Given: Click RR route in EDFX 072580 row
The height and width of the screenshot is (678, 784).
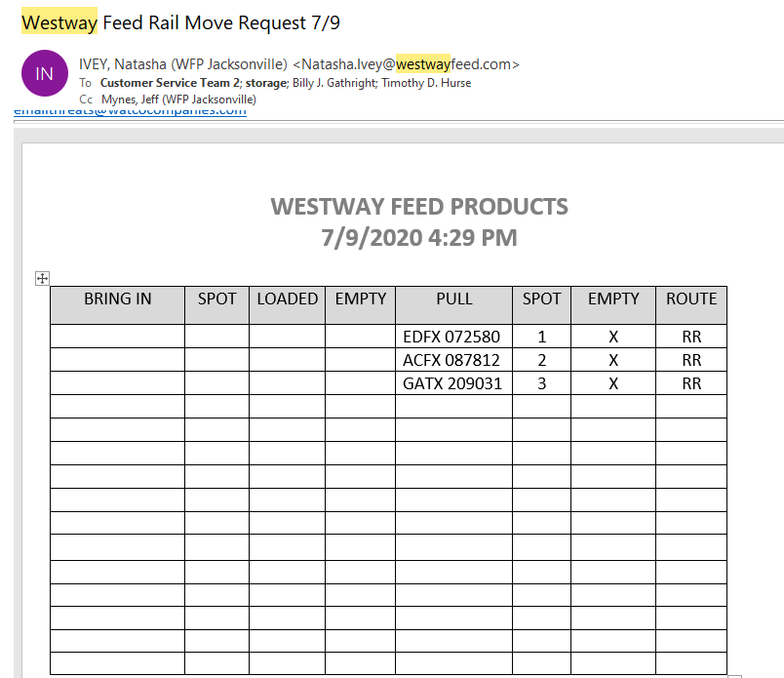Looking at the screenshot, I should coord(691,337).
